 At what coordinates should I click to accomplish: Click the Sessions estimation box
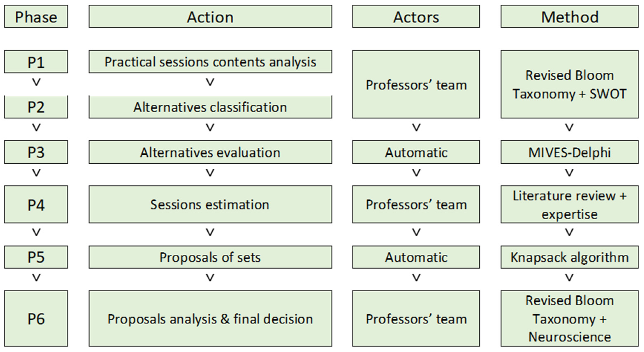pos(210,204)
